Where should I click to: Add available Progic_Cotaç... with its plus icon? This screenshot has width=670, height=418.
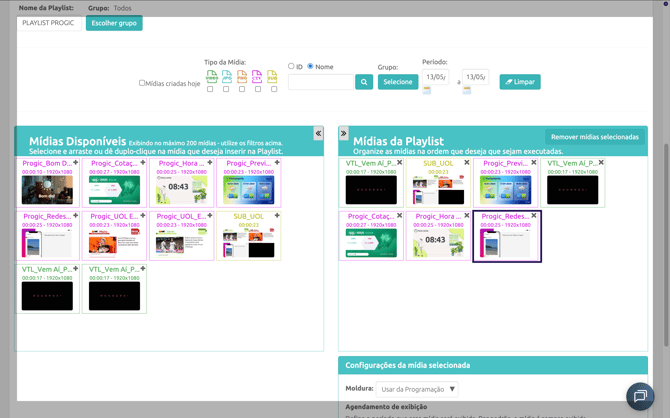pyautogui.click(x=143, y=162)
